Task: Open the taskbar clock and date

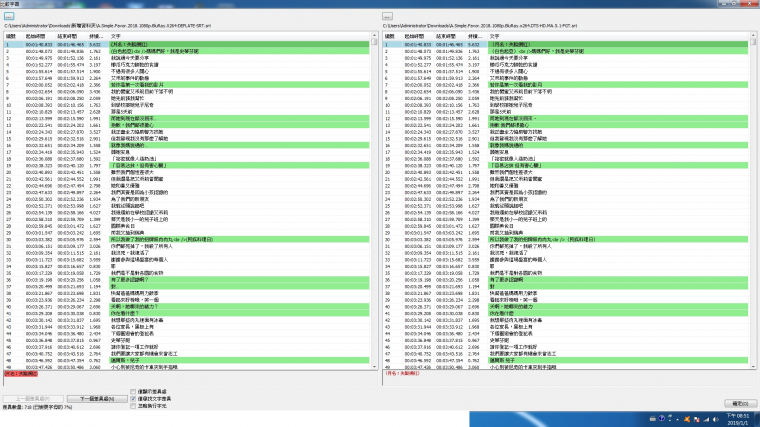Action: click(x=737, y=419)
